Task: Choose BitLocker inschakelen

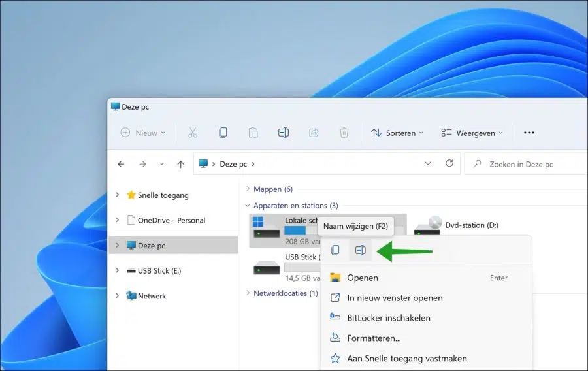Action: click(x=427, y=318)
